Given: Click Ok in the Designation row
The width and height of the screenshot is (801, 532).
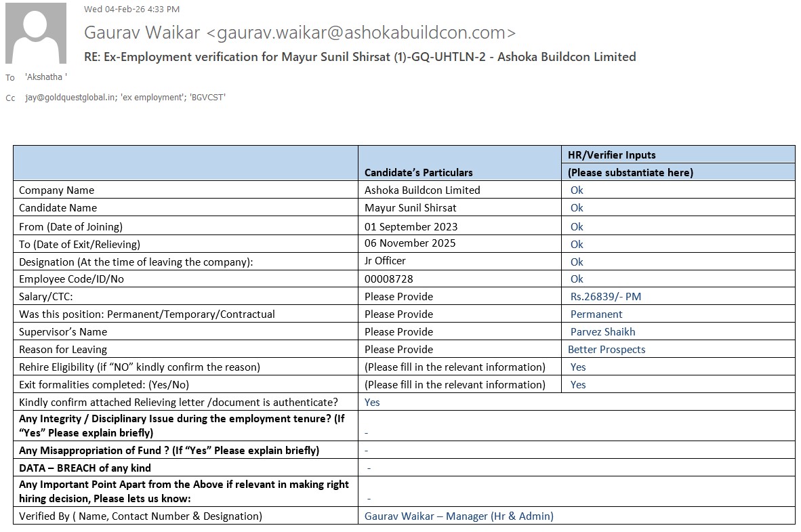Looking at the screenshot, I should click(577, 262).
